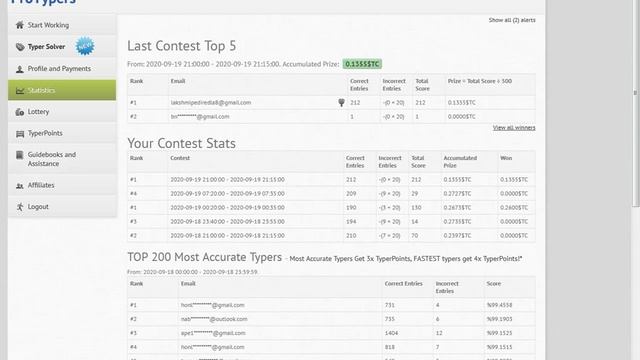Screen dimensions: 640x360
Task: Click the green 0.1355$TC prize badge
Action: click(362, 64)
